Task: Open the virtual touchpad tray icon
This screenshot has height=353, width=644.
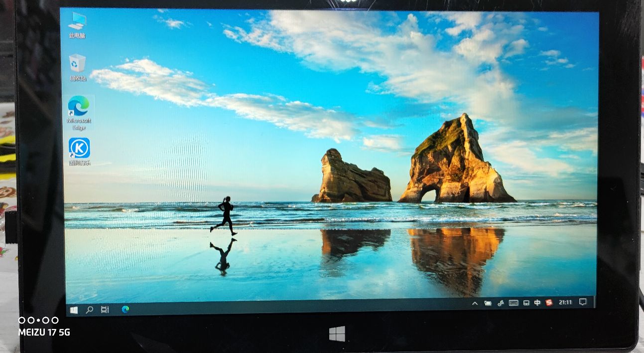Action: [526, 303]
